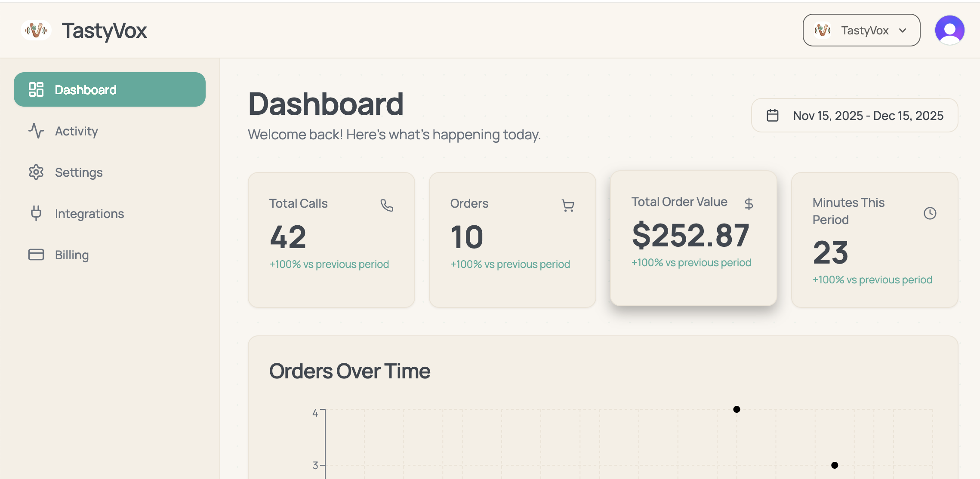Switch to the Activity section
This screenshot has width=980, height=479.
click(76, 131)
